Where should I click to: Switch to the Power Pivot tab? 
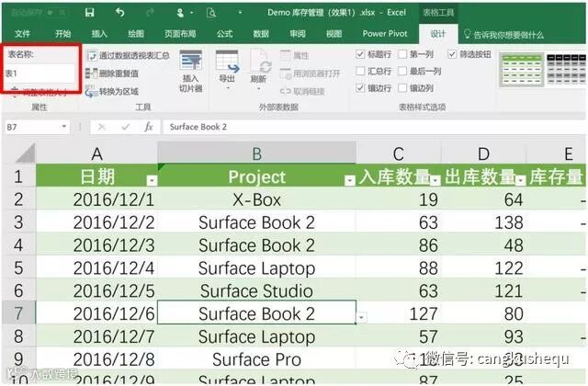coord(385,34)
